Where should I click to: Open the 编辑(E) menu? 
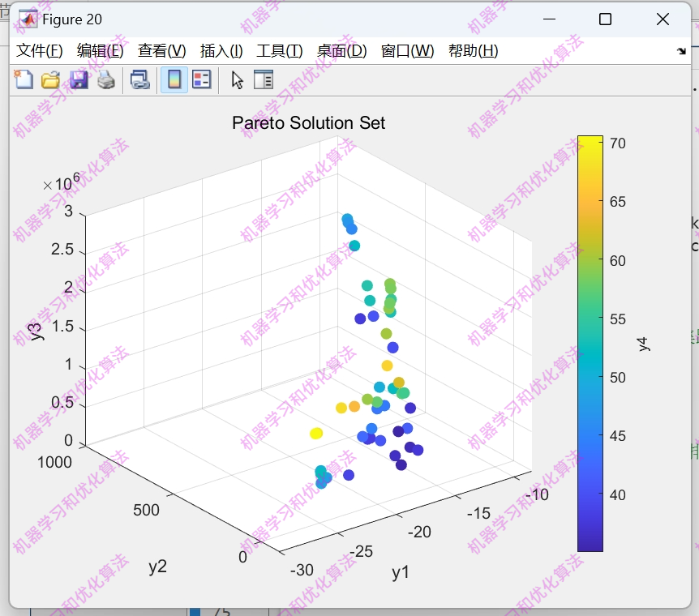[x=101, y=51]
